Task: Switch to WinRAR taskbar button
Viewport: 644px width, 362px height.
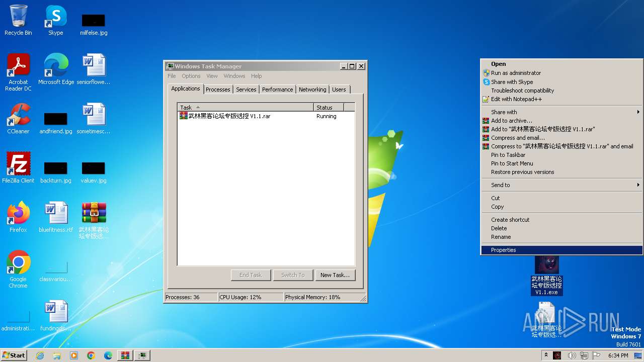Action: (x=125, y=355)
